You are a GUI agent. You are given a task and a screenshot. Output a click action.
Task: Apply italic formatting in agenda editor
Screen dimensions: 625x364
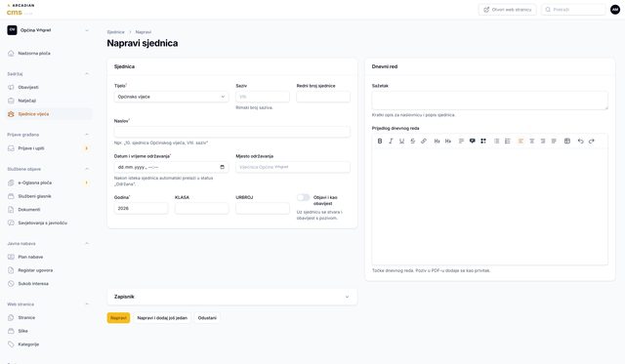point(391,141)
